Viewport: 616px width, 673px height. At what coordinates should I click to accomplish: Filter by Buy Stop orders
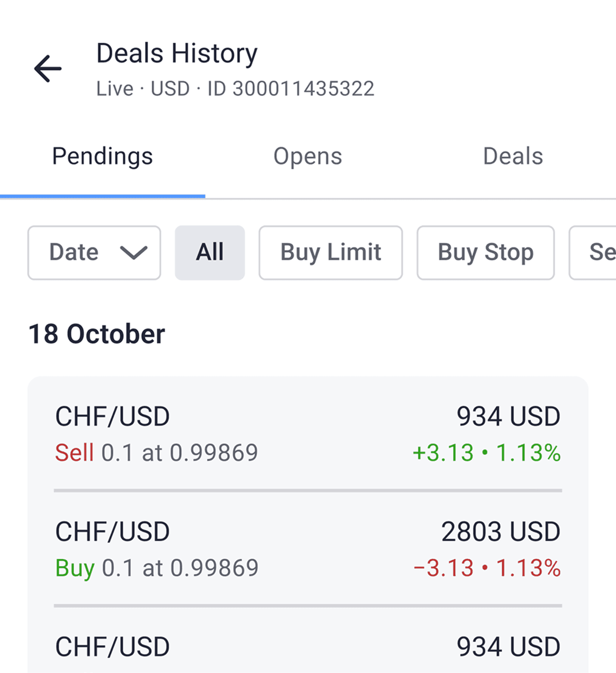pyautogui.click(x=486, y=253)
